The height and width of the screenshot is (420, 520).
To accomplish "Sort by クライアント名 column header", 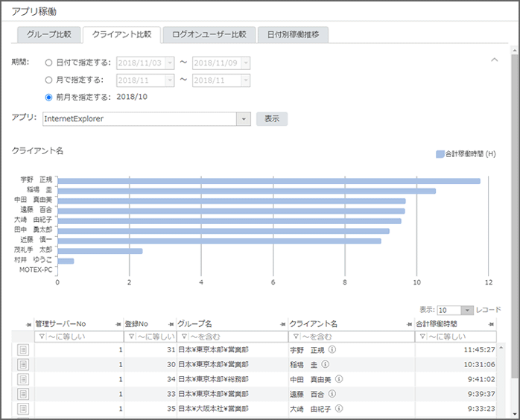I will coord(314,324).
